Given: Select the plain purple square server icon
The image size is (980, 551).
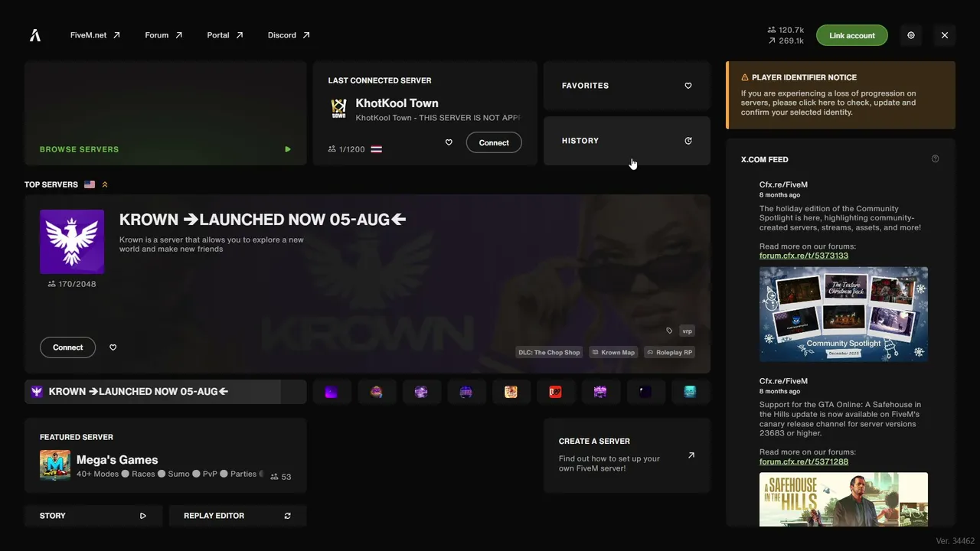Looking at the screenshot, I should click(332, 392).
